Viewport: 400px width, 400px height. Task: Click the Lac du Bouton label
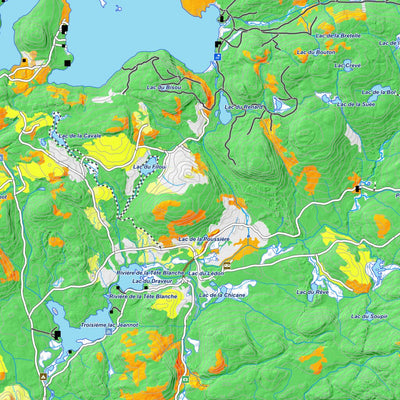[315, 52]
